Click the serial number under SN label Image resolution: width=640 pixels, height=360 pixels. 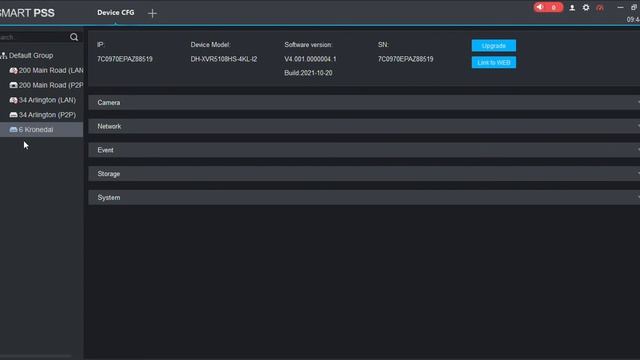tap(405, 59)
